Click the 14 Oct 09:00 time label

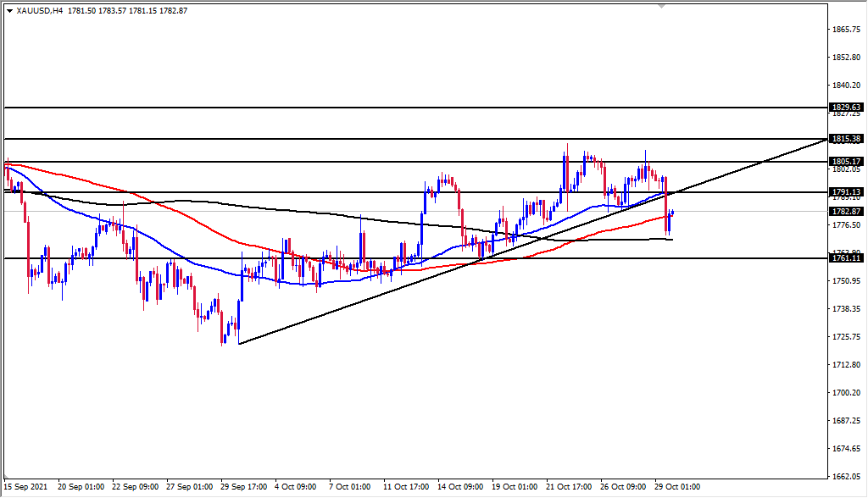coord(460,487)
